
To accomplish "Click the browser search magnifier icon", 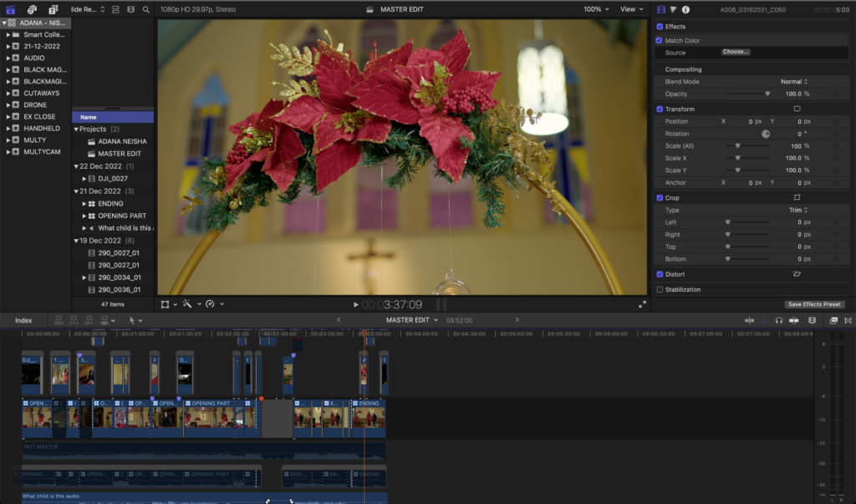I will tap(146, 9).
